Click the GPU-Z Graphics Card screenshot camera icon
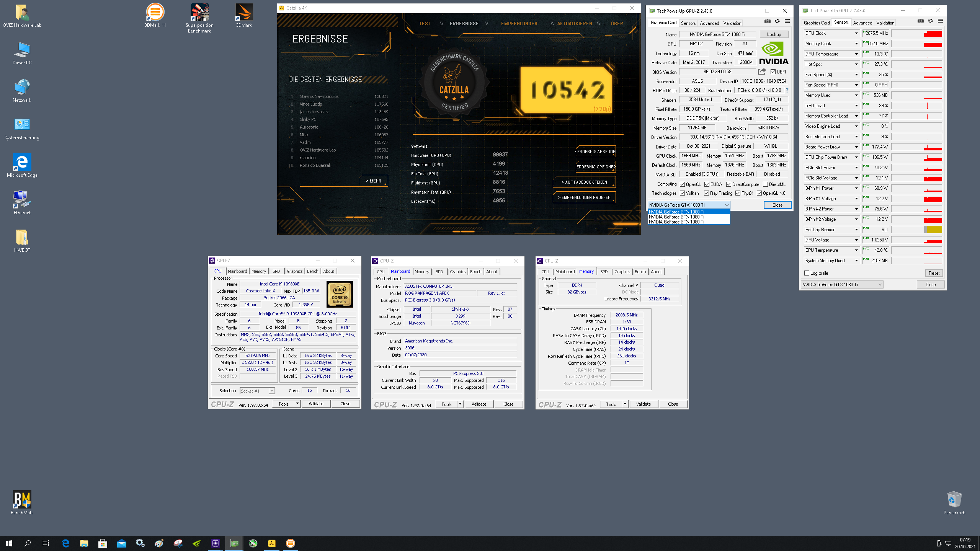This screenshot has height=551, width=980. 767,21
